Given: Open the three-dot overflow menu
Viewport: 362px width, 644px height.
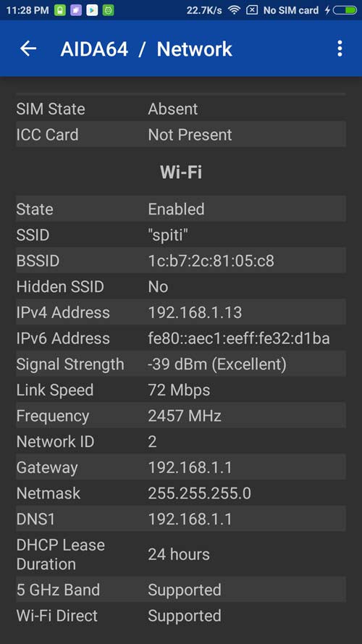Looking at the screenshot, I should 340,49.
